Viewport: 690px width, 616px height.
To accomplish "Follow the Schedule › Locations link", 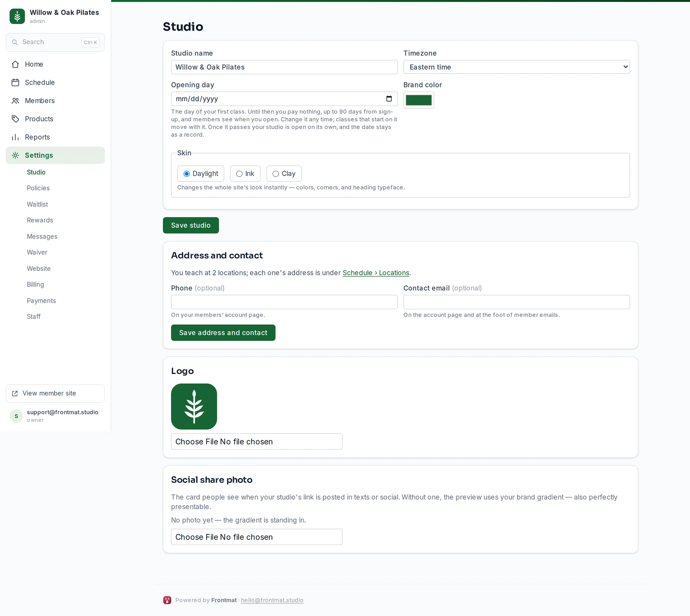I will coord(376,273).
